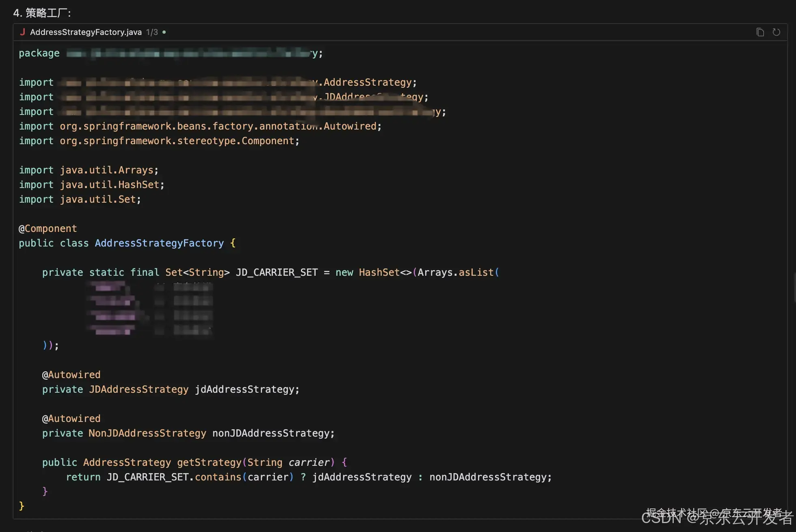Click the unsaved dot indicator
796x532 pixels.
click(164, 32)
